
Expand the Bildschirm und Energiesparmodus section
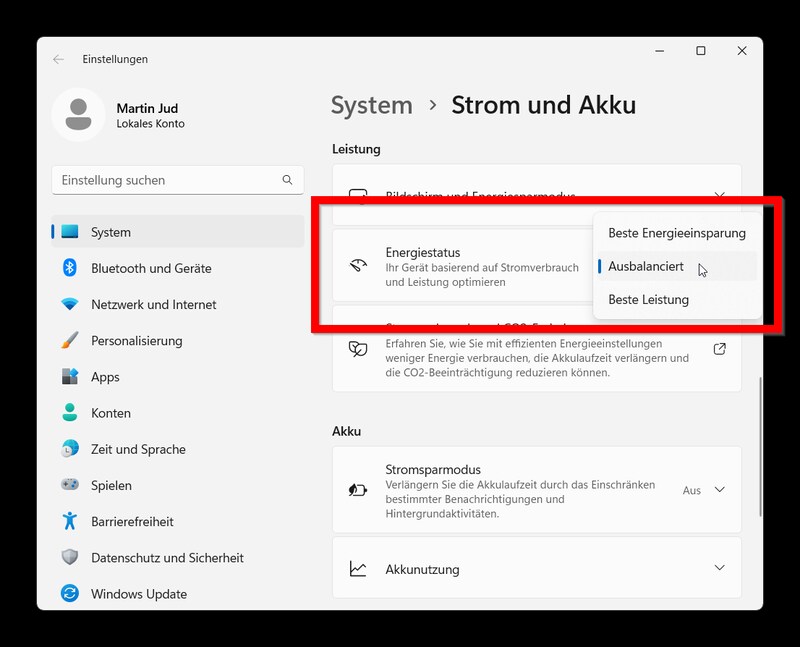[719, 195]
